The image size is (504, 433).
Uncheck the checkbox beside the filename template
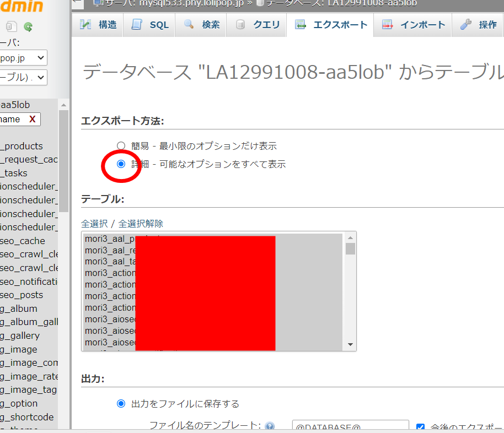click(420, 426)
